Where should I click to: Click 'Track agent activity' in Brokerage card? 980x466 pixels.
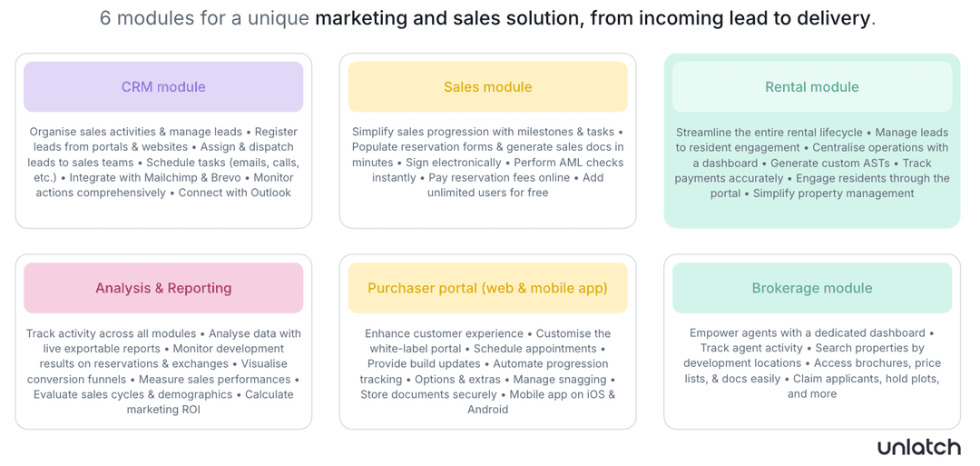pos(751,349)
